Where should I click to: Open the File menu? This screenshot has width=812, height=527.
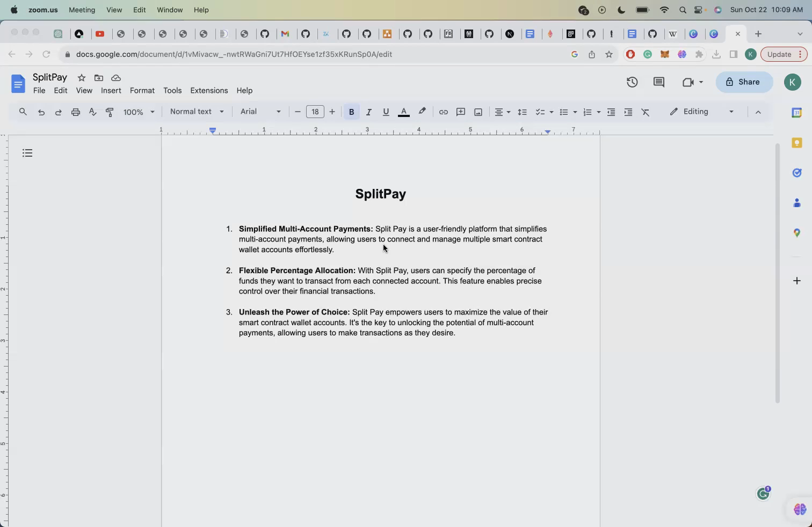39,91
